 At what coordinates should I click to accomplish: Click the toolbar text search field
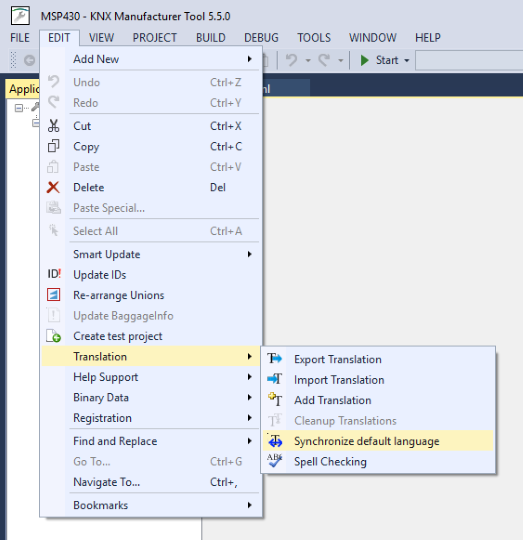point(469,60)
